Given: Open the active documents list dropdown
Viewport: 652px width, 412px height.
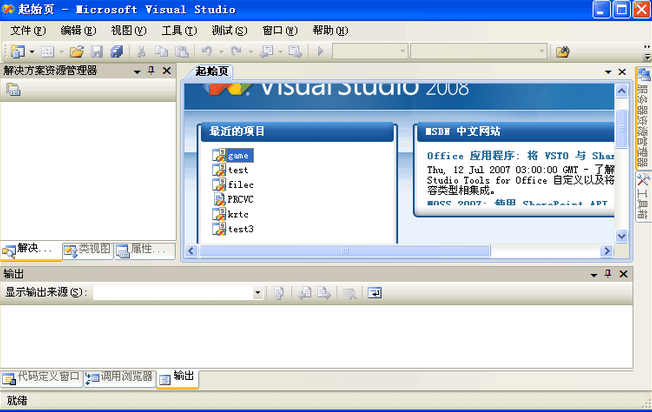Looking at the screenshot, I should (608, 72).
